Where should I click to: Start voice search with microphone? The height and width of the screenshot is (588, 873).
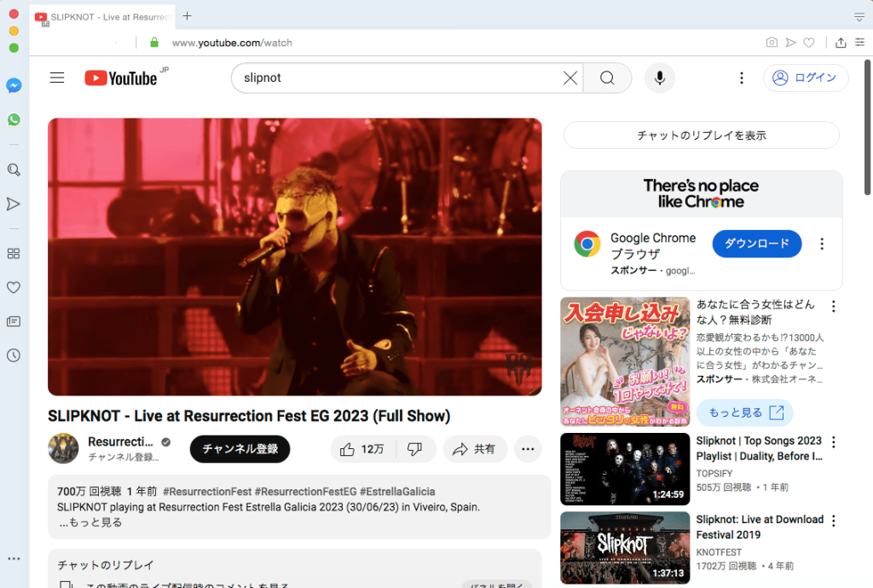click(x=660, y=78)
